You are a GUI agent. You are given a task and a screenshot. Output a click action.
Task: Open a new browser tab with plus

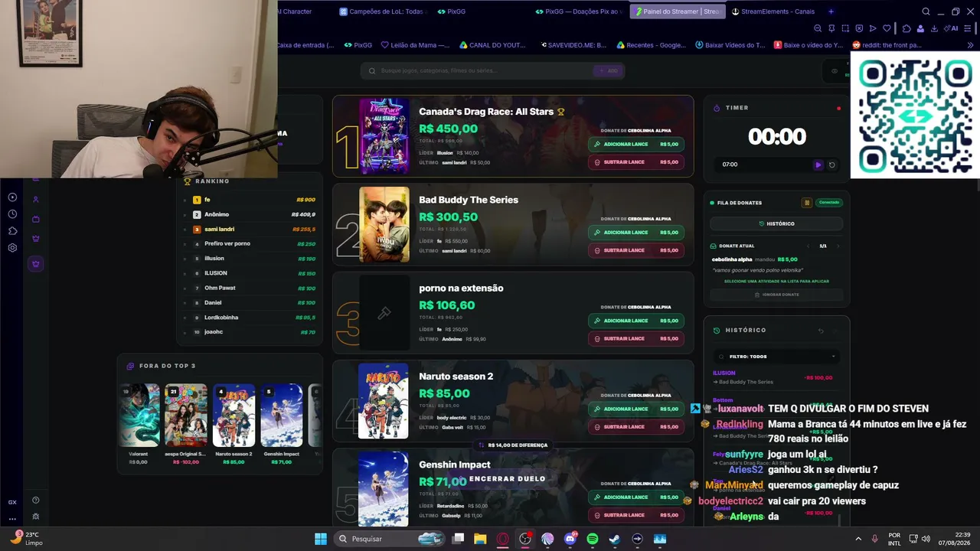pyautogui.click(x=831, y=11)
